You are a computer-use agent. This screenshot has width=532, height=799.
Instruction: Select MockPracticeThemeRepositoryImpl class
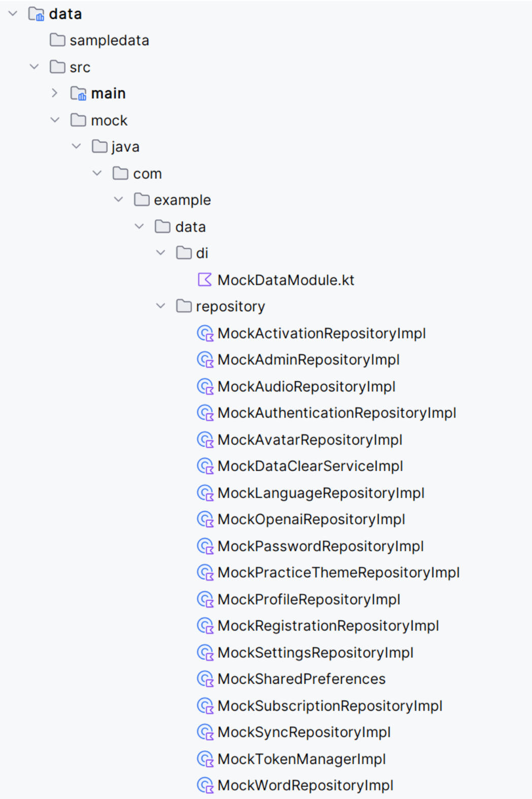(x=338, y=573)
